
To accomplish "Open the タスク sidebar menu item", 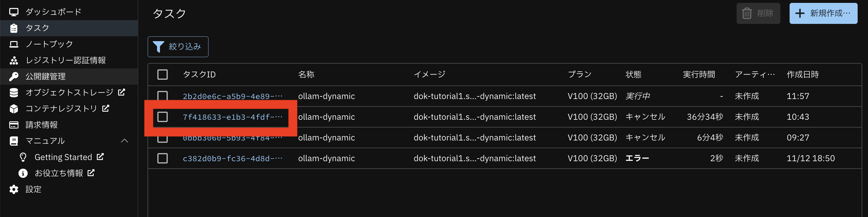I will click(x=37, y=28).
